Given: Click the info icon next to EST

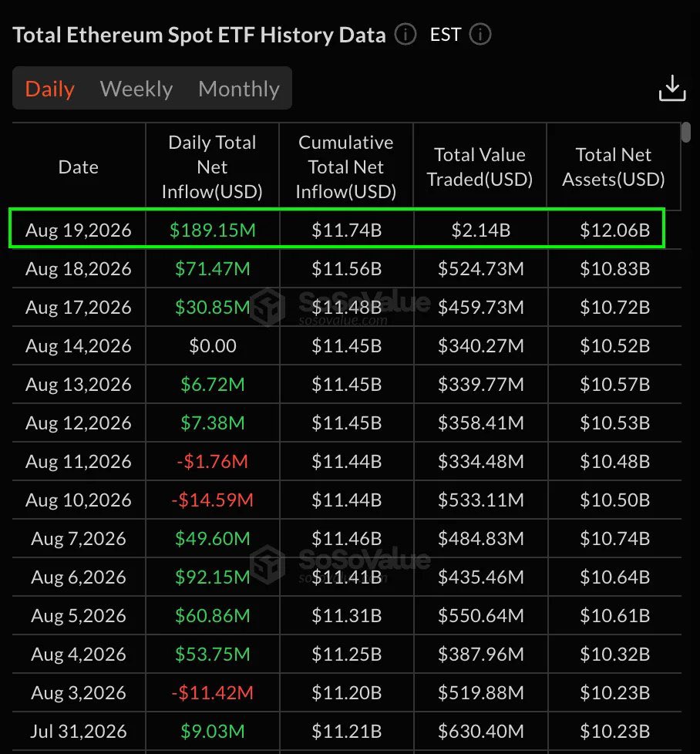Looking at the screenshot, I should point(480,35).
